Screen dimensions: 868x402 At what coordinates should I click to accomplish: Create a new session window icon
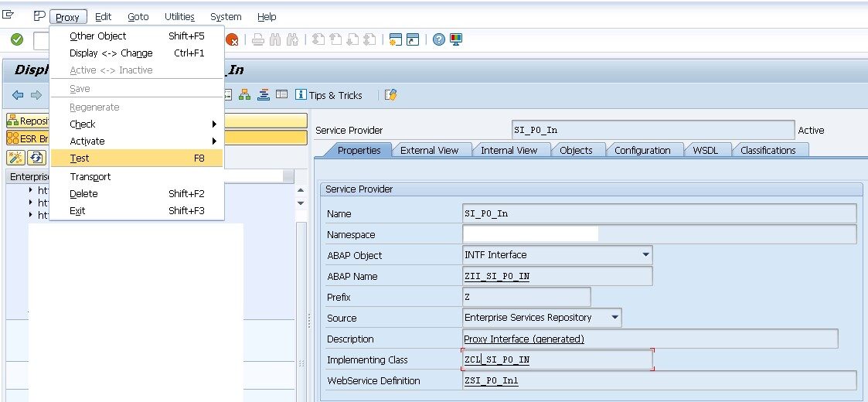click(396, 40)
